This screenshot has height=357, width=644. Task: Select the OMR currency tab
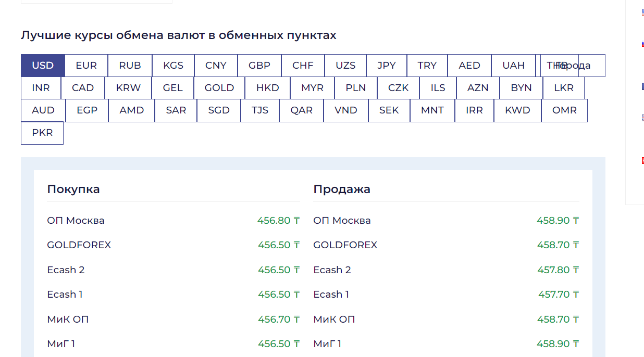coord(564,110)
